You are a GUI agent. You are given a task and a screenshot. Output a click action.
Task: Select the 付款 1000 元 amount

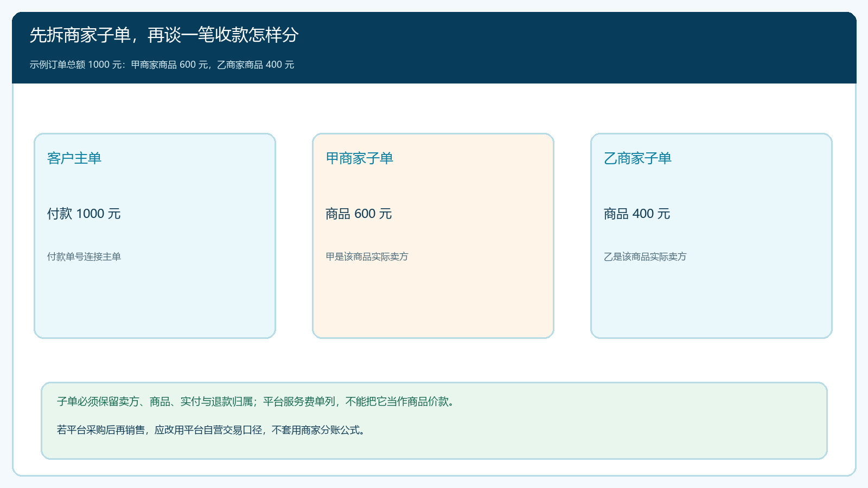point(84,214)
